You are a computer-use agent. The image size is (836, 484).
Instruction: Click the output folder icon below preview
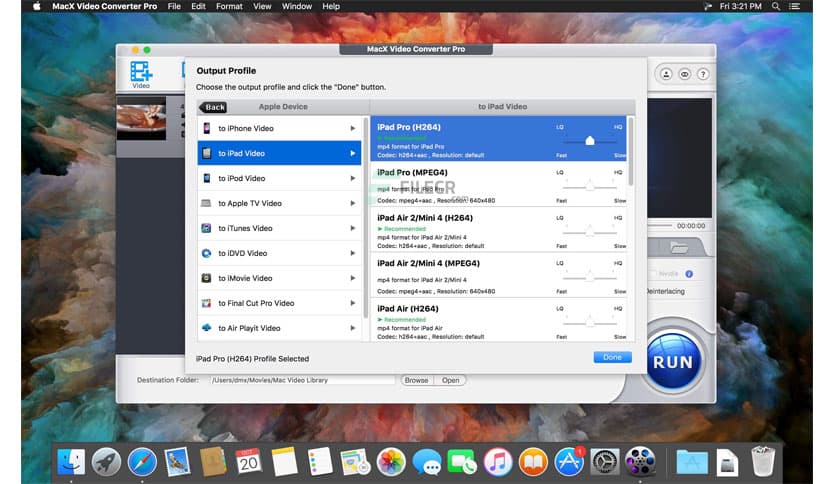[679, 247]
